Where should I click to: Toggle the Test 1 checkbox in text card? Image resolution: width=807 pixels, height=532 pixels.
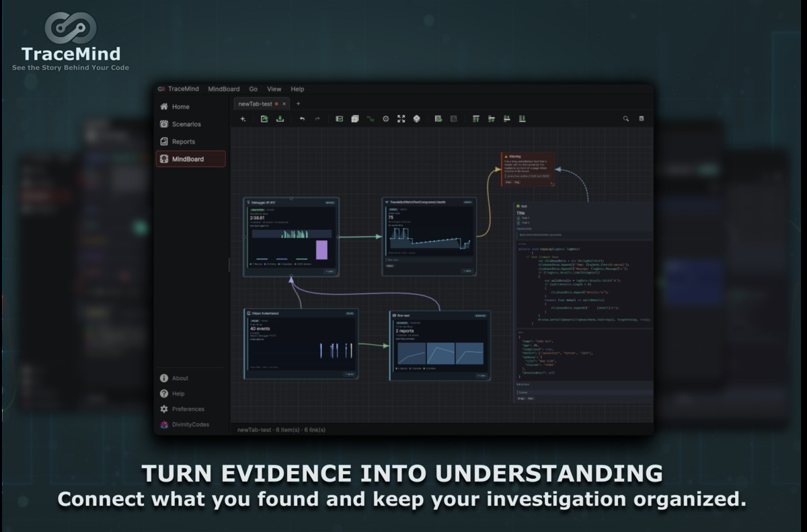(518, 218)
